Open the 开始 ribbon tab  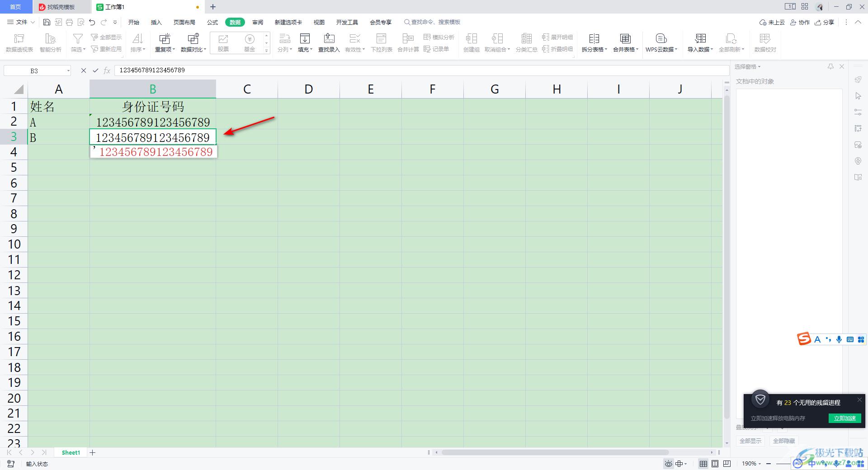point(134,22)
